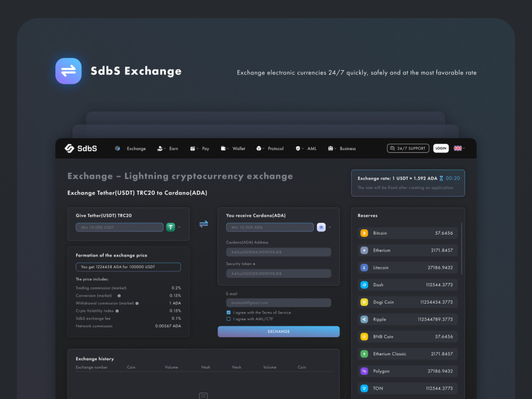Viewport: 532px width, 399px height.
Task: Open the receive currency dropdown arrow
Action: click(330, 227)
